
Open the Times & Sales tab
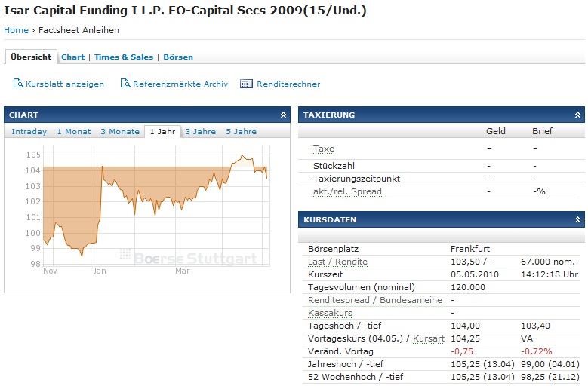[124, 57]
